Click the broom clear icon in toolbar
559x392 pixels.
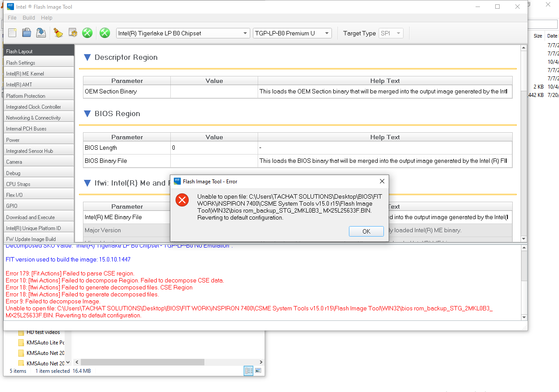pyautogui.click(x=58, y=33)
